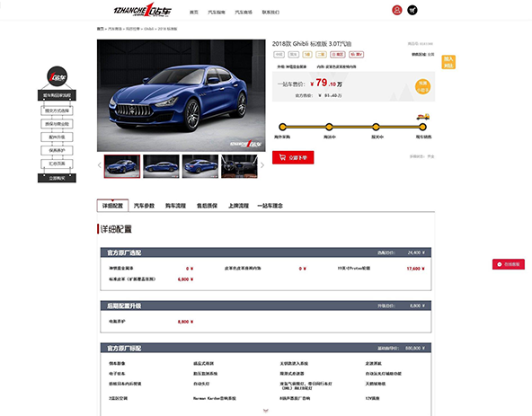Switch to the 售后质保 tab
This screenshot has height=416, width=532.
207,206
